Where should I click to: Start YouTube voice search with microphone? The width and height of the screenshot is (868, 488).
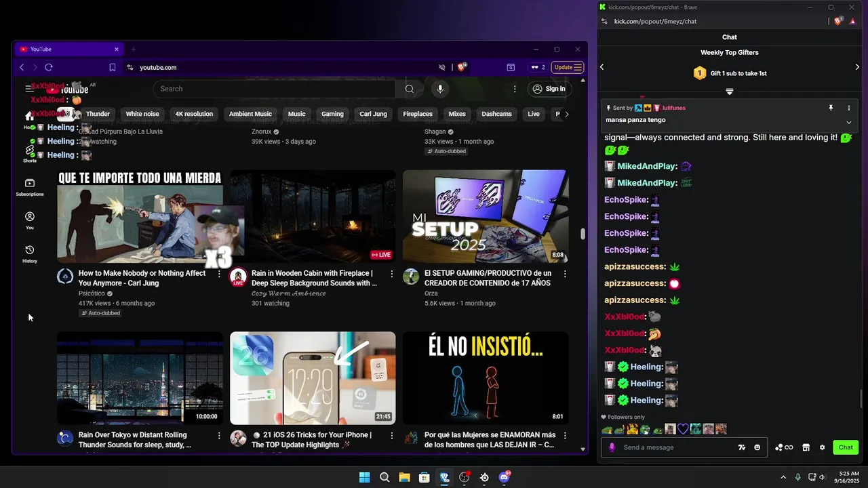click(x=440, y=89)
